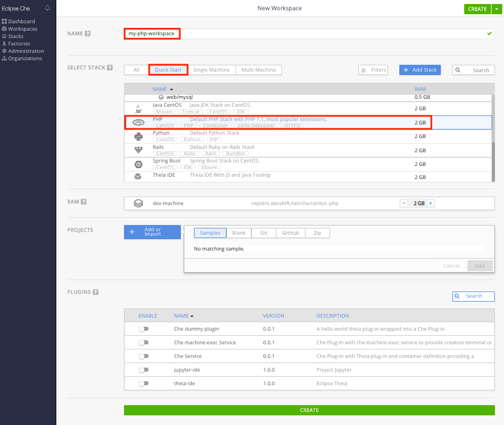Sort plugins by NAME column arrow

click(192, 316)
